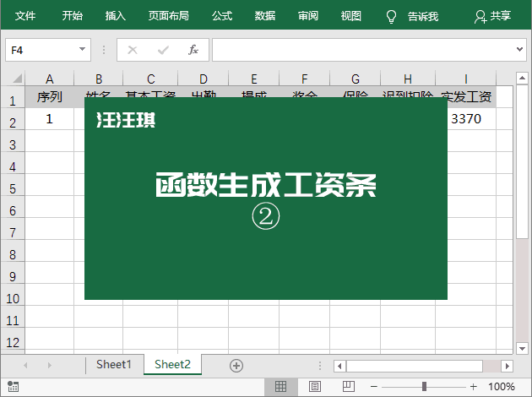
Task: Select the Sheet2 tab
Action: click(x=172, y=364)
